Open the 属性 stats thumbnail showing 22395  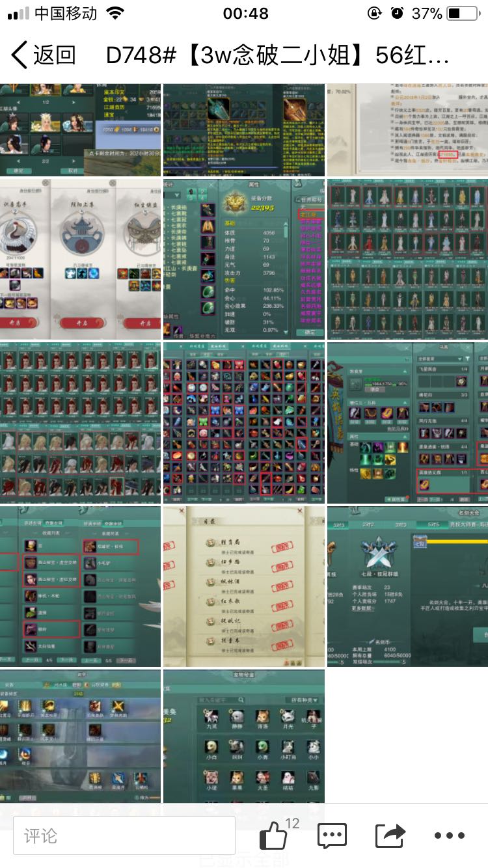pos(244,259)
